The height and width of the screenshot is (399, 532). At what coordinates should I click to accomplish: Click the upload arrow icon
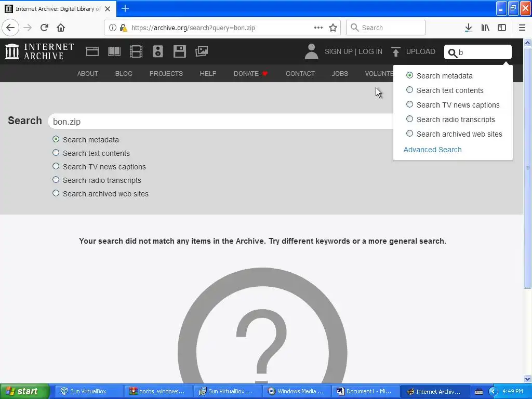395,51
